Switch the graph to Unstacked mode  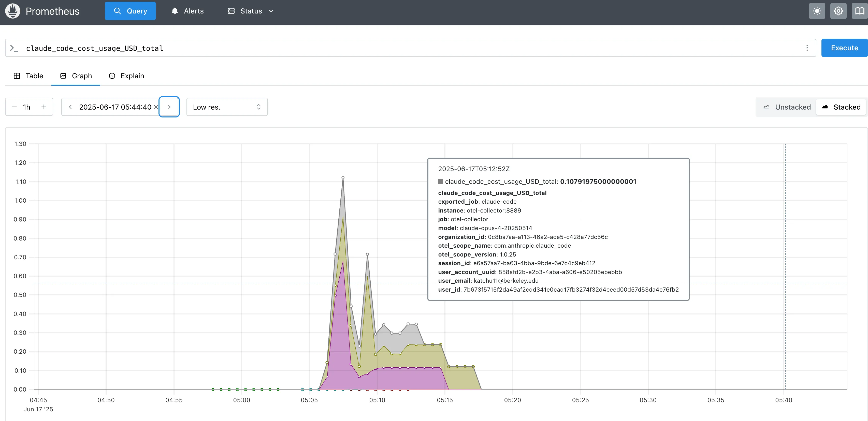point(786,107)
